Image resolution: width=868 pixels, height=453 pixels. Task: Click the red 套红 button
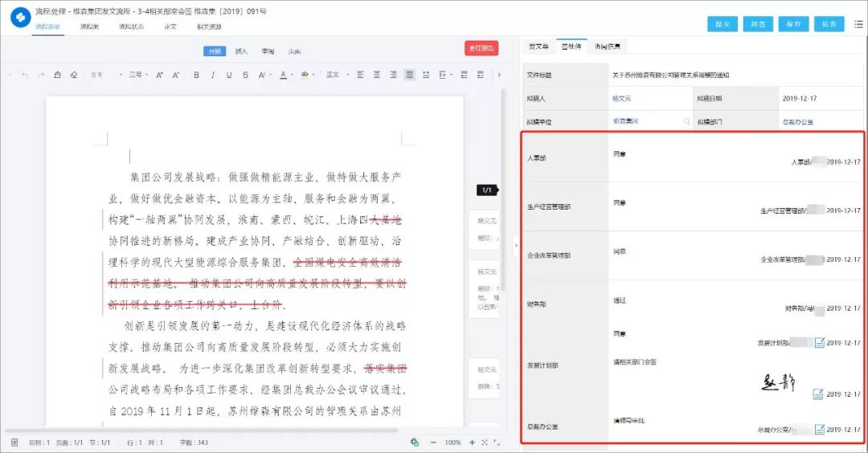[x=481, y=48]
